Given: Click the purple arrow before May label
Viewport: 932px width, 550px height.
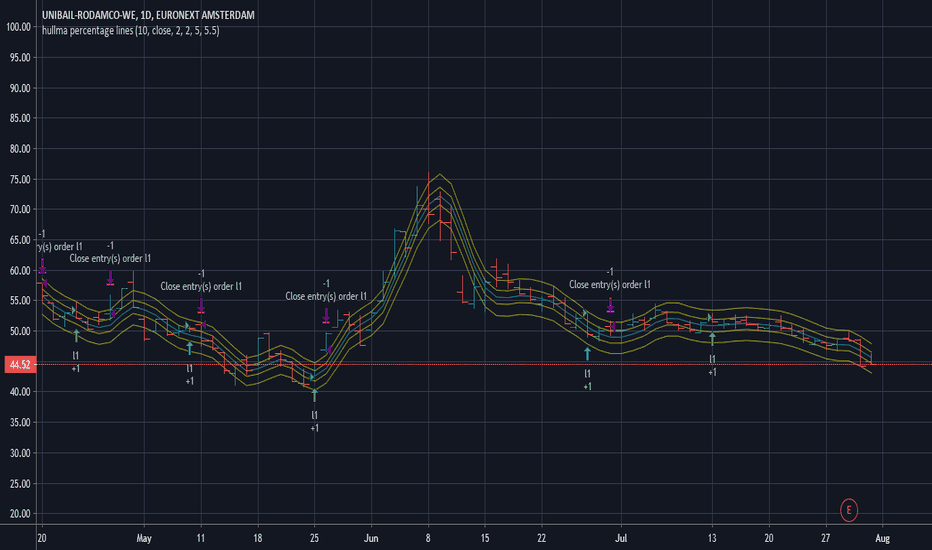Looking at the screenshot, I should point(111,278).
